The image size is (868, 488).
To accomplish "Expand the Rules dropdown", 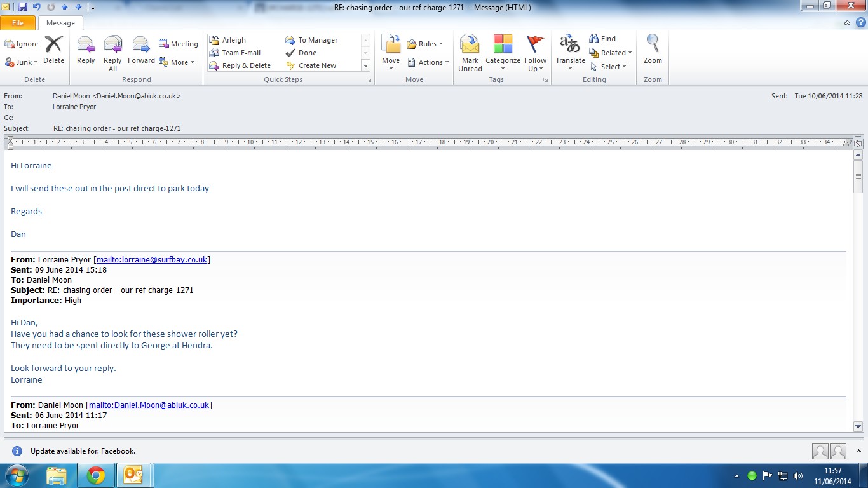I will point(424,44).
